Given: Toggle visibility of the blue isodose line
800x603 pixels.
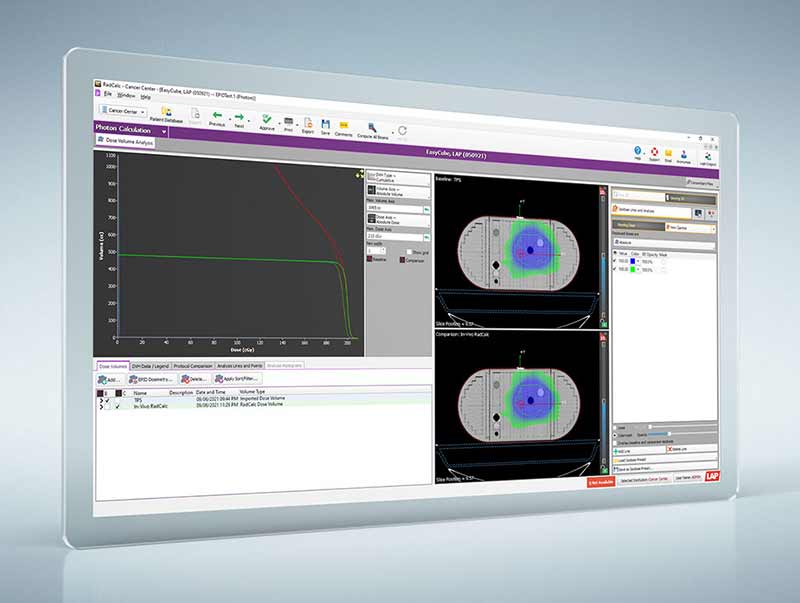Looking at the screenshot, I should pos(614,260).
